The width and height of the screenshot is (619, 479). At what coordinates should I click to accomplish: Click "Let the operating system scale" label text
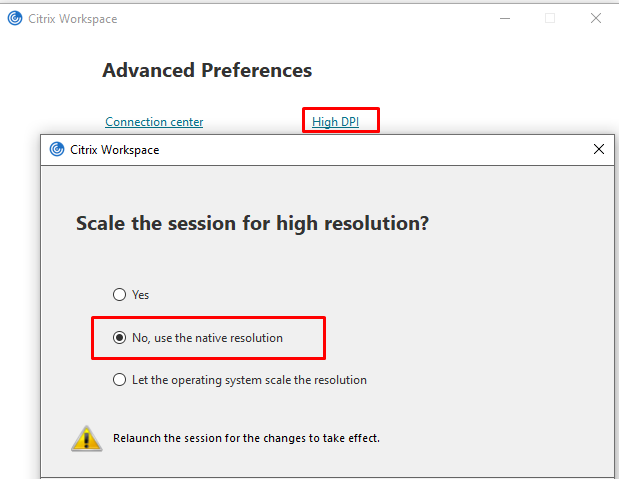tap(249, 380)
